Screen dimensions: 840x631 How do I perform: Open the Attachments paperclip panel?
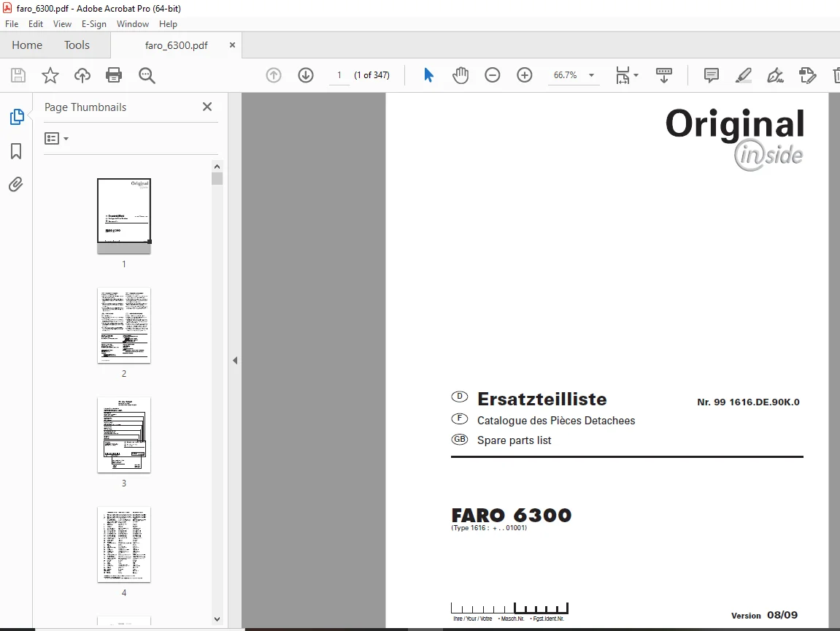16,185
